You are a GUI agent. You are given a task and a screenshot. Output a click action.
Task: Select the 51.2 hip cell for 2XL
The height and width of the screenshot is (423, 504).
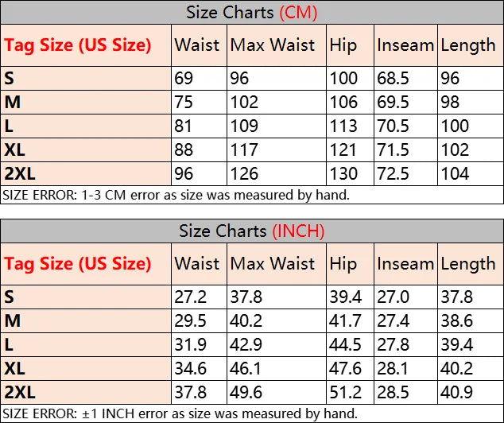(346, 393)
